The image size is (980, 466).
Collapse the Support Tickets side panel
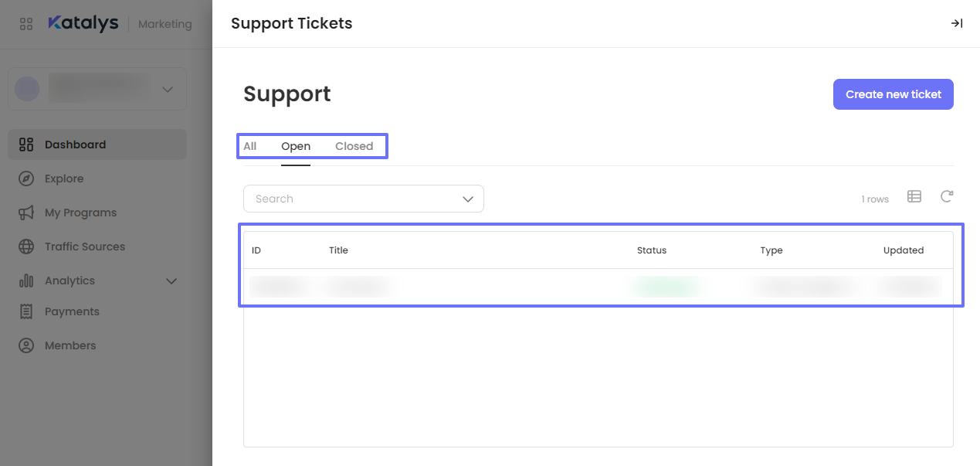coord(956,23)
